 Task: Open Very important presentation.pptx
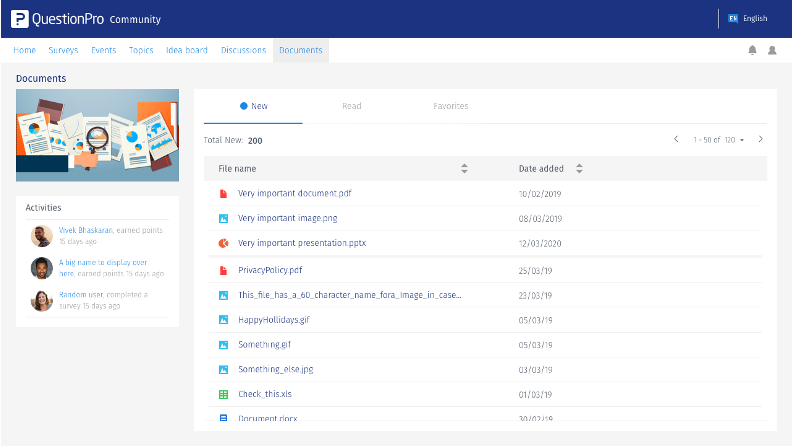302,243
